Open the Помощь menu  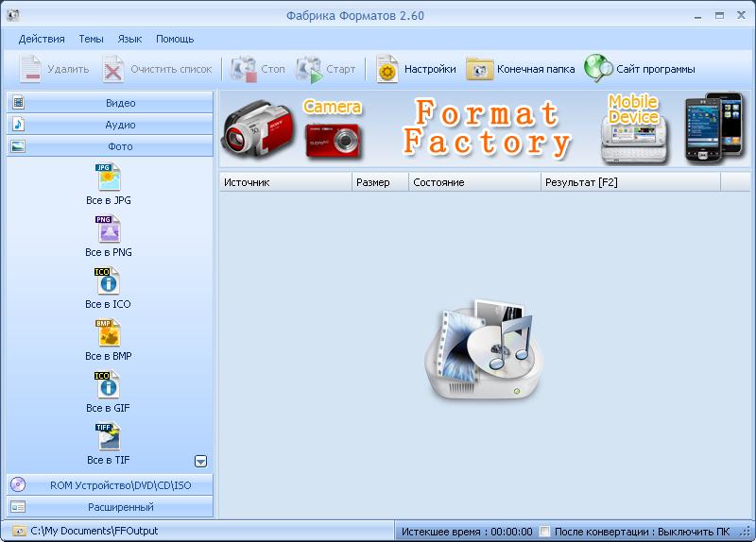coord(175,39)
